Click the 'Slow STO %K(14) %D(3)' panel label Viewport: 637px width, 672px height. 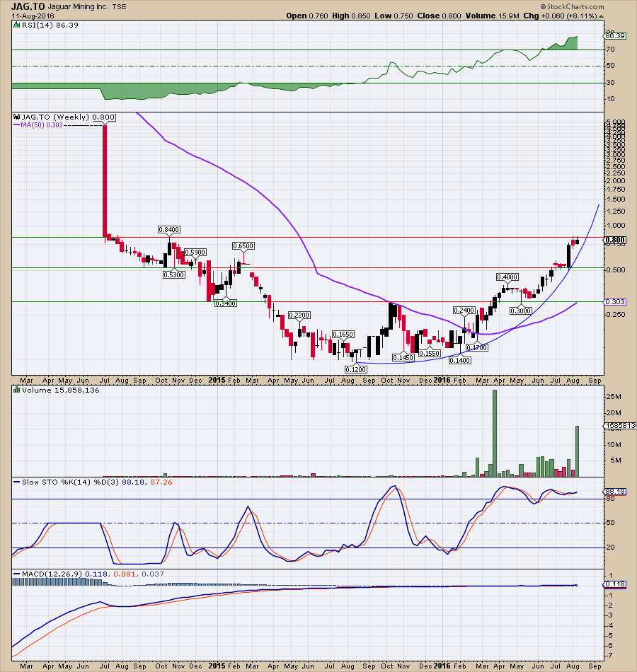(70, 482)
